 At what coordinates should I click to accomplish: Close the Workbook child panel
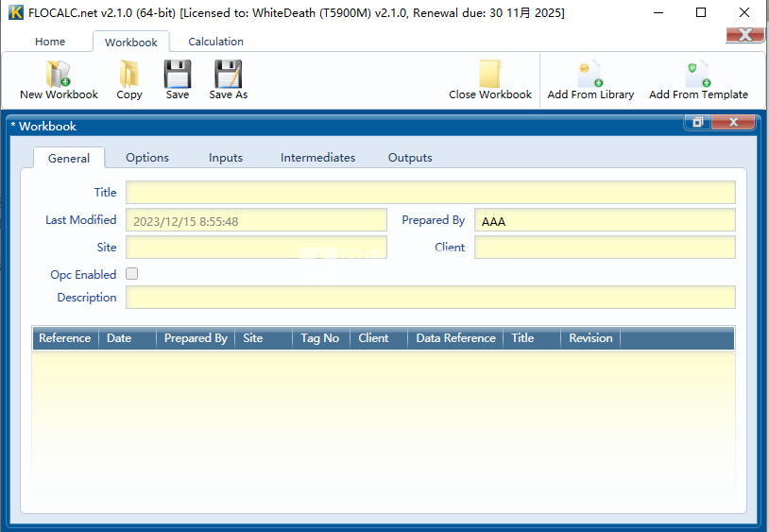click(733, 122)
